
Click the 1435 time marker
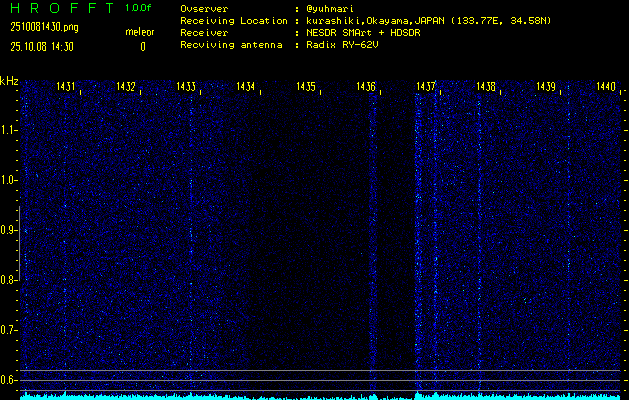click(306, 86)
